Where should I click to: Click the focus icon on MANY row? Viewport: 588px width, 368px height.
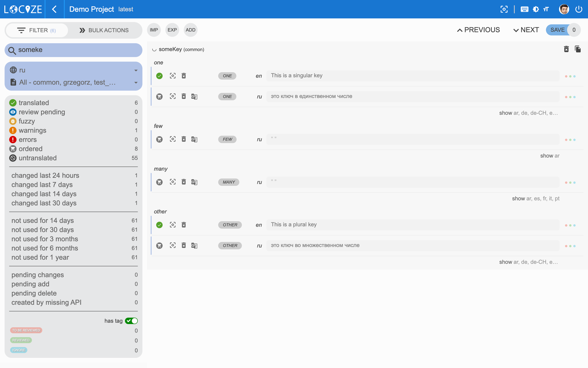coord(173,182)
